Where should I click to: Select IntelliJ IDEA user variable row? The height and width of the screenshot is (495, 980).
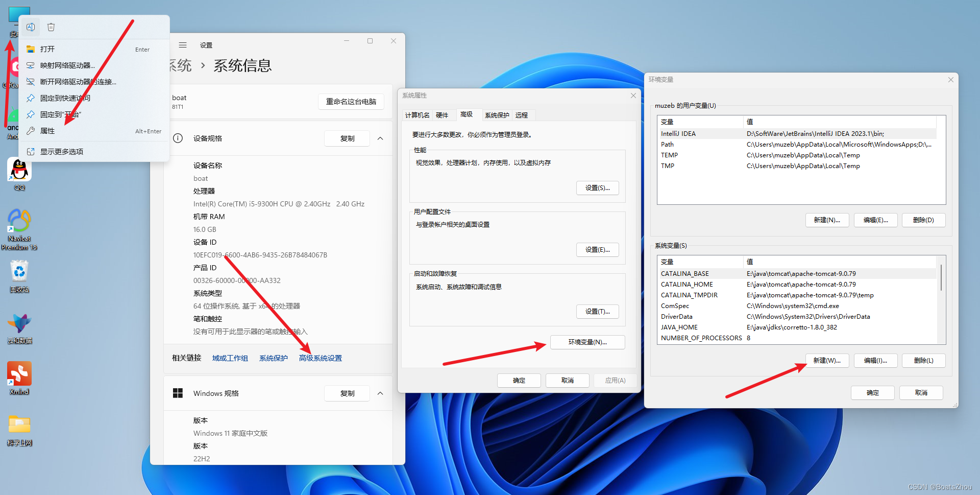797,134
